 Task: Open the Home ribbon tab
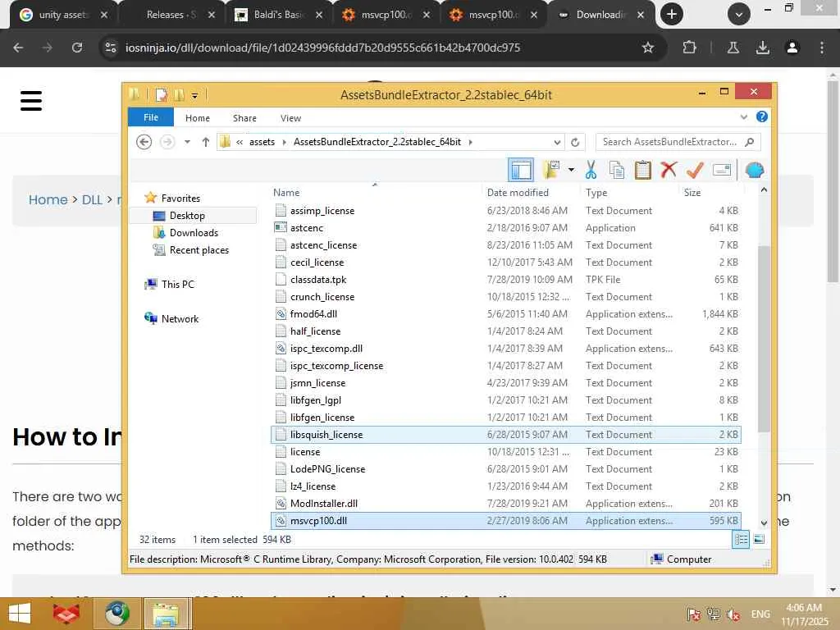coord(198,118)
